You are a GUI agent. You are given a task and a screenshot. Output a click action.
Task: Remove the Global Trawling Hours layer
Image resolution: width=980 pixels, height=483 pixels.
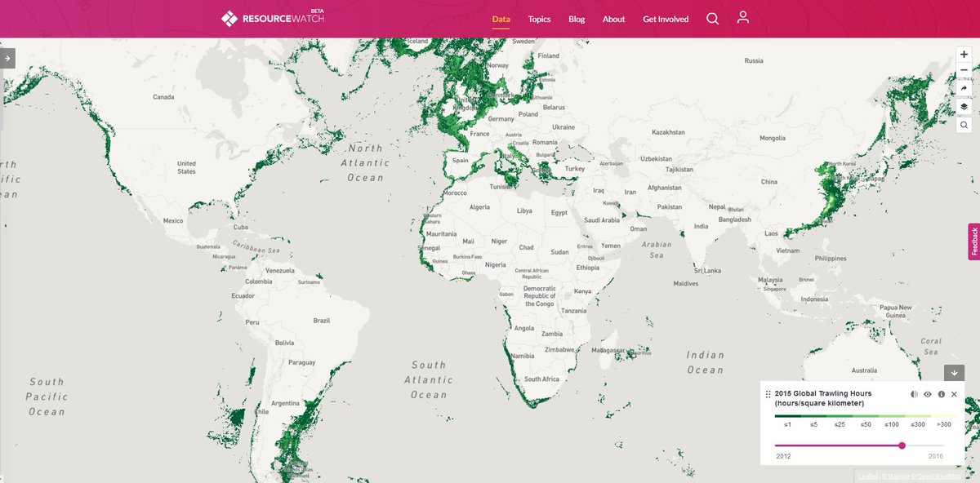954,394
